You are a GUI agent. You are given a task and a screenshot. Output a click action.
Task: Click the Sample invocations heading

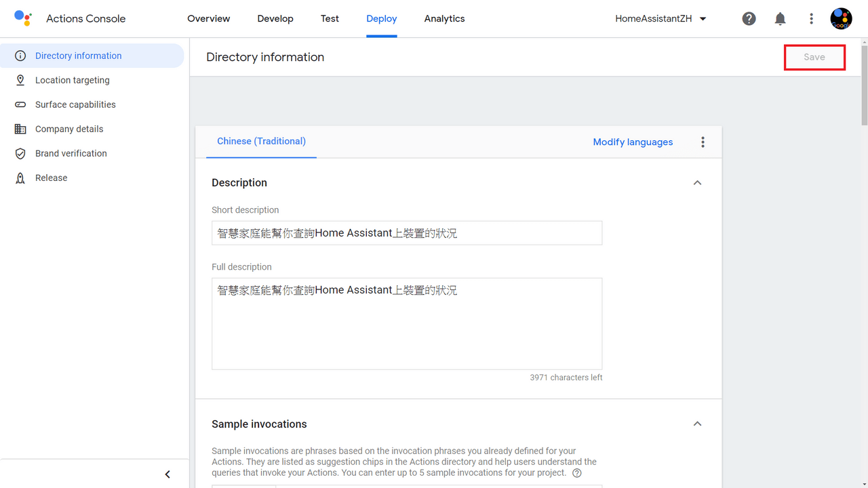pyautogui.click(x=259, y=424)
